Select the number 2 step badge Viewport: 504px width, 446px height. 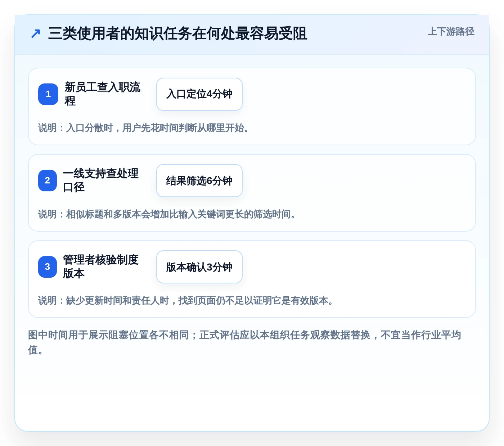pos(48,181)
